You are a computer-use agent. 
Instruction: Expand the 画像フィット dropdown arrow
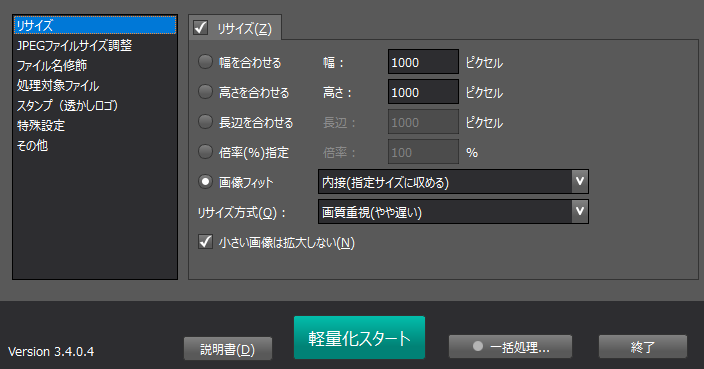(x=580, y=181)
